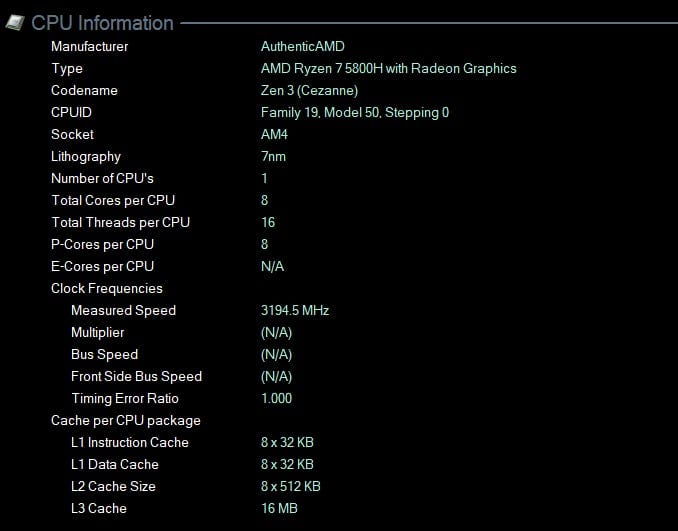Select the Lithography 7nm value

[274, 156]
